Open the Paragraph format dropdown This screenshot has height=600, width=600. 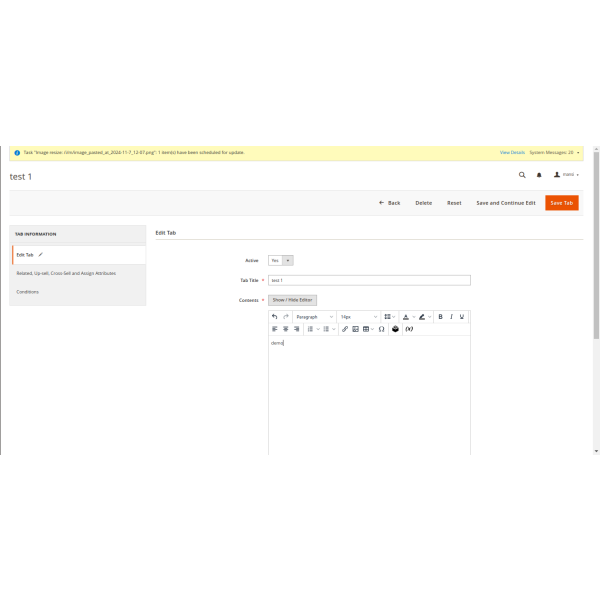(x=314, y=317)
